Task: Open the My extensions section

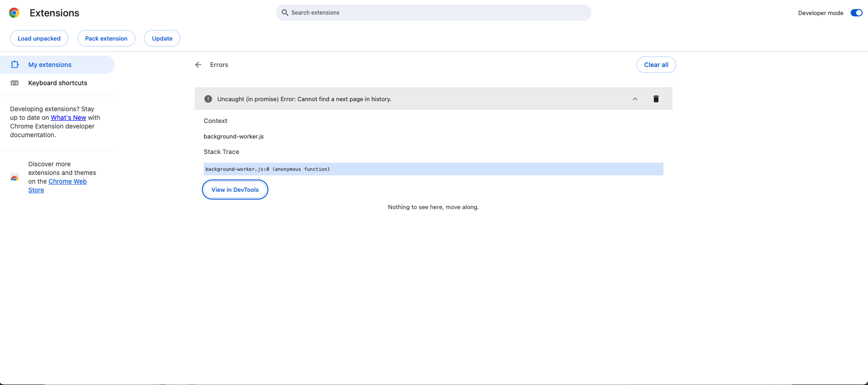Action: (x=57, y=65)
